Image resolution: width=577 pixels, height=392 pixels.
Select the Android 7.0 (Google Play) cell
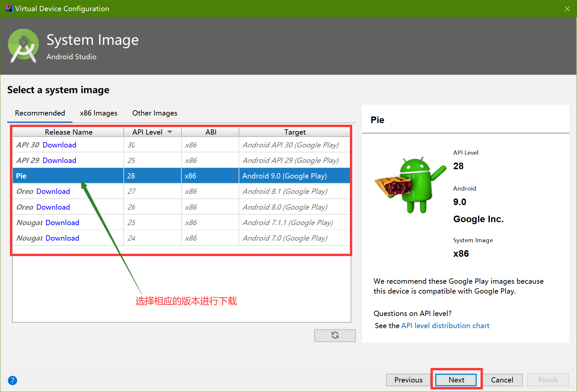pos(295,238)
